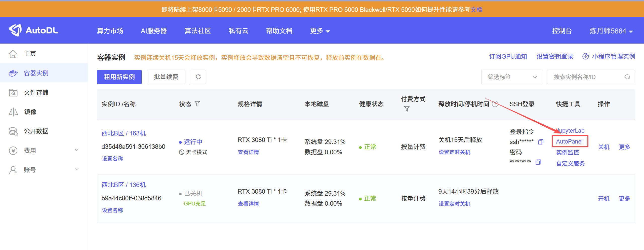Expand the 更多 navigation dropdown

pyautogui.click(x=319, y=31)
